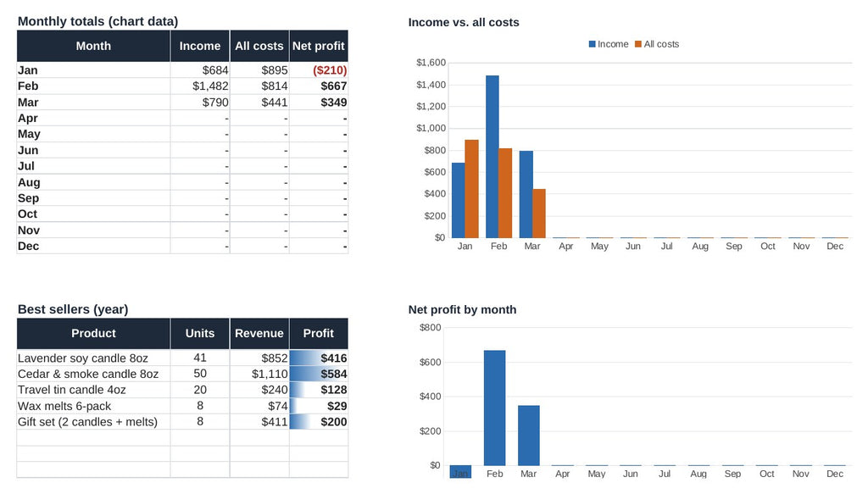Select the Profit column header
The width and height of the screenshot is (868, 494).
319,334
